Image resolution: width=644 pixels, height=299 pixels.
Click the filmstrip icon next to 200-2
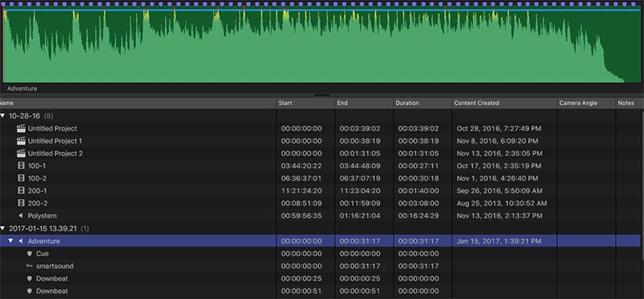[x=21, y=203]
